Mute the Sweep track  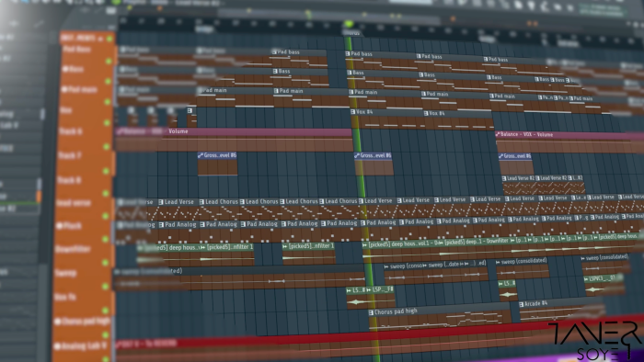[x=106, y=286]
